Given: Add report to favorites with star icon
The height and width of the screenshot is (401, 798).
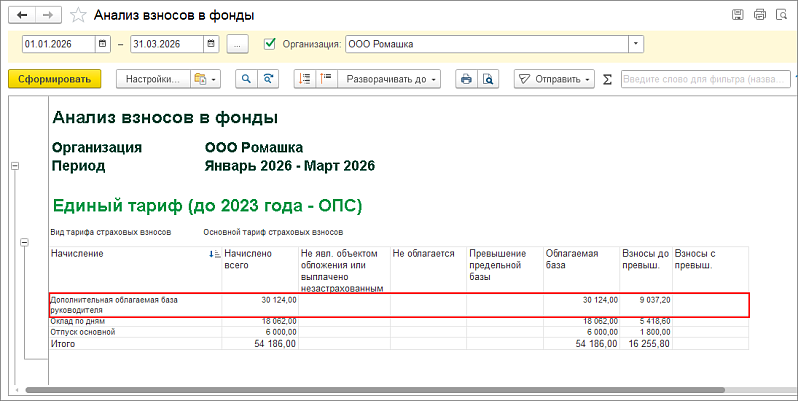Looking at the screenshot, I should (x=78, y=15).
